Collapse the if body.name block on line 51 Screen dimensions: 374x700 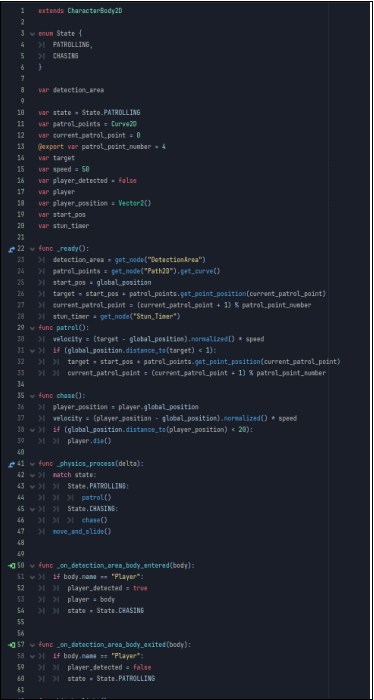pos(32,577)
